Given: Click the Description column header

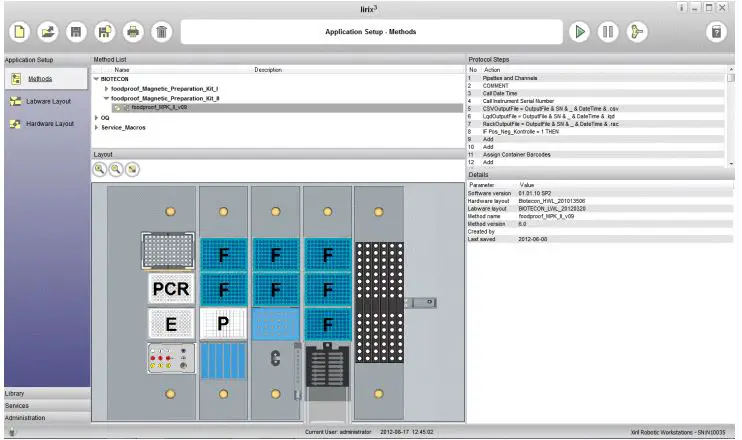Looking at the screenshot, I should [x=268, y=70].
